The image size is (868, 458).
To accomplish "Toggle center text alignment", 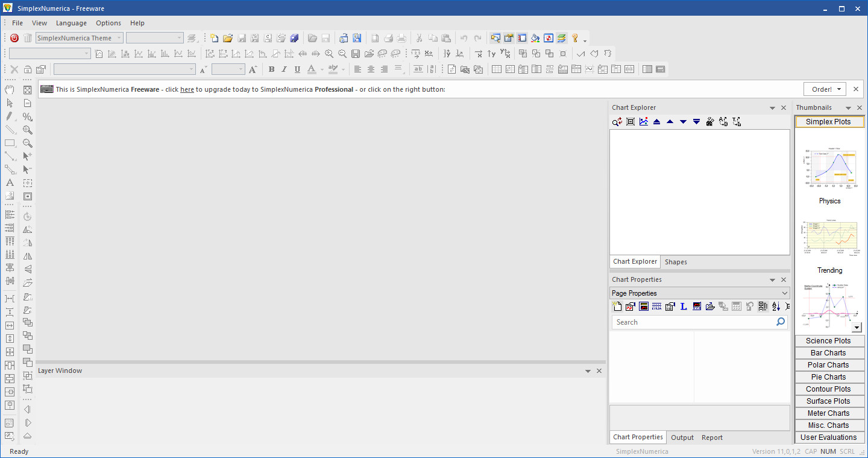I will point(371,69).
